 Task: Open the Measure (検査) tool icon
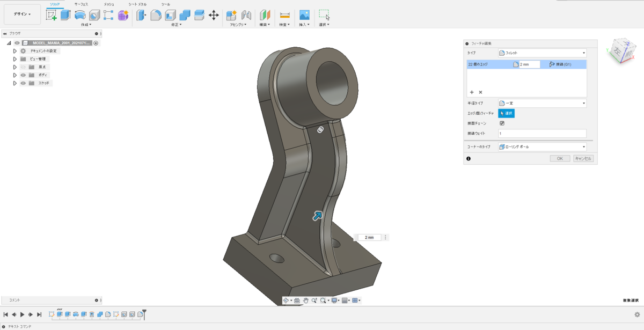[284, 15]
